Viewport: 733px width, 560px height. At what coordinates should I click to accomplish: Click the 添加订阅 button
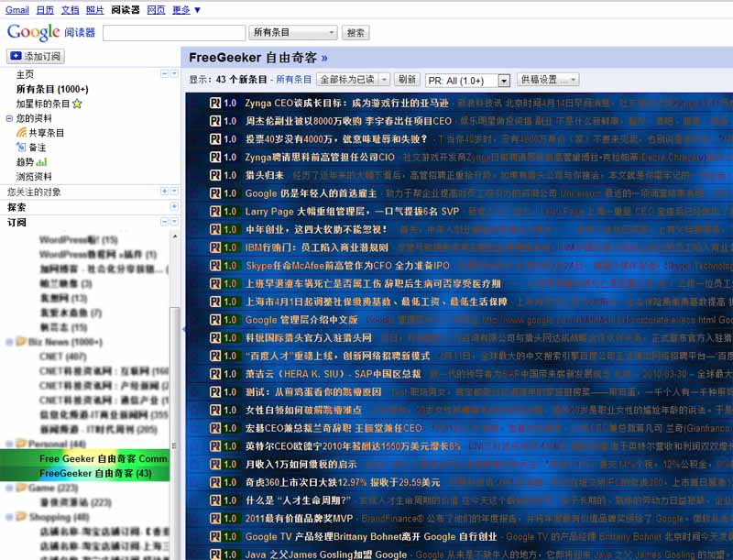click(x=36, y=56)
